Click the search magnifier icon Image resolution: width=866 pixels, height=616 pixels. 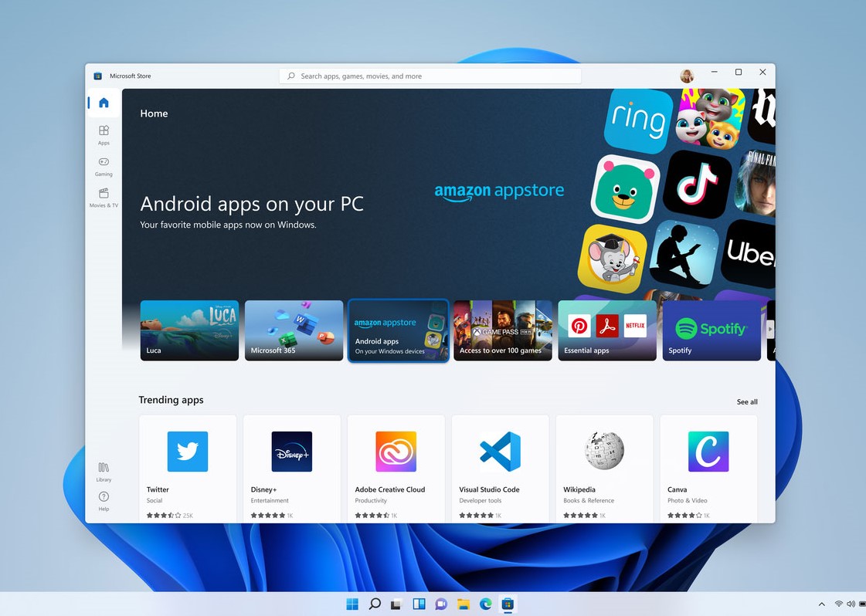pyautogui.click(x=291, y=76)
